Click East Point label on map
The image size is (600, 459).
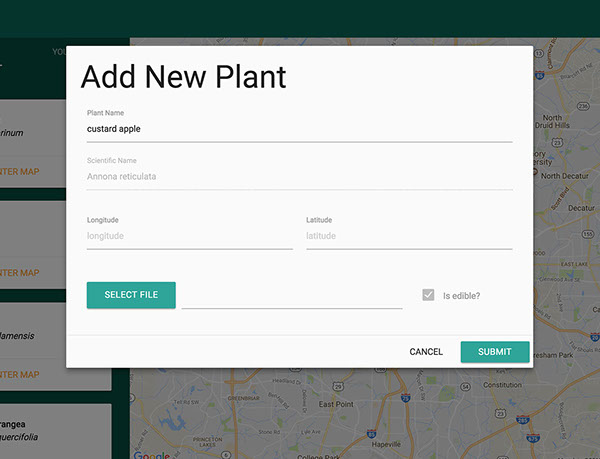coord(337,404)
